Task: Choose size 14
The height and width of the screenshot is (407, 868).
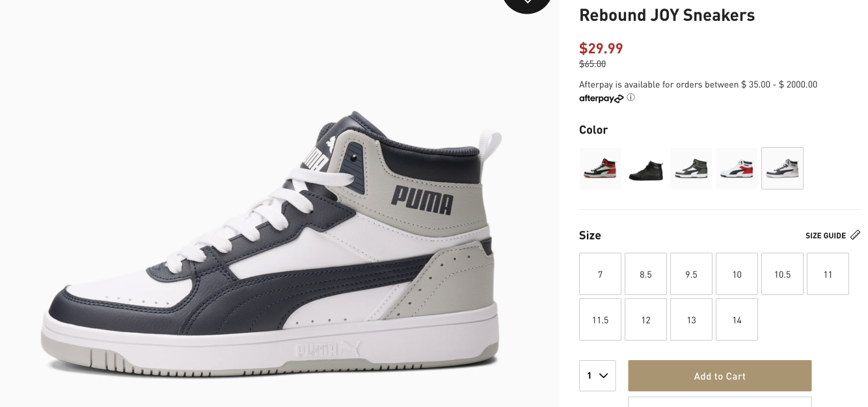Action: click(737, 320)
